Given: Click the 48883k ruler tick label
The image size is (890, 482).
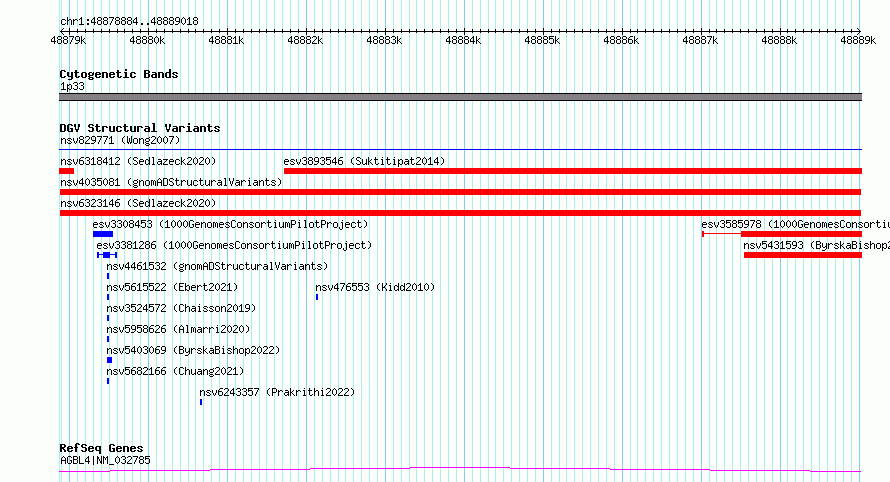Looking at the screenshot, I should click(384, 40).
